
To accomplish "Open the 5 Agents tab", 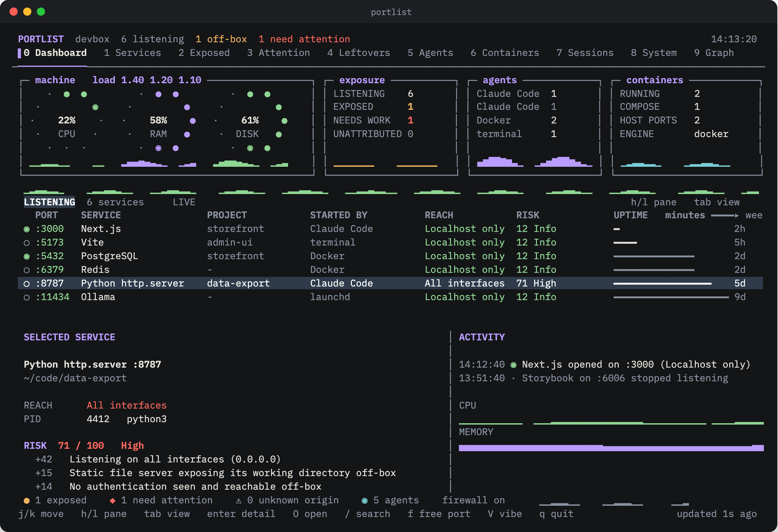I will tap(430, 53).
